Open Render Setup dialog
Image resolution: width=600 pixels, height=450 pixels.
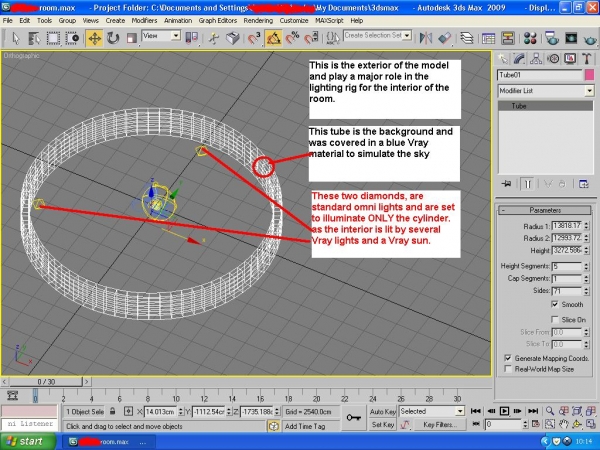[x=551, y=38]
